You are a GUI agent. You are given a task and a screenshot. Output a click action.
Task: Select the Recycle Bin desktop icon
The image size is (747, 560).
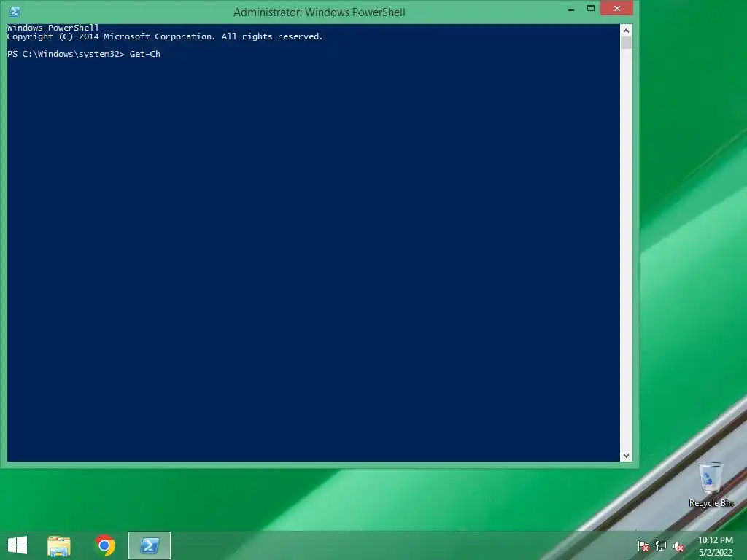click(711, 485)
